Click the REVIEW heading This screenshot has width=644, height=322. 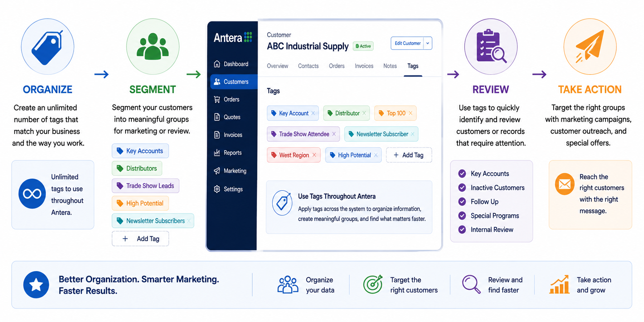point(491,90)
